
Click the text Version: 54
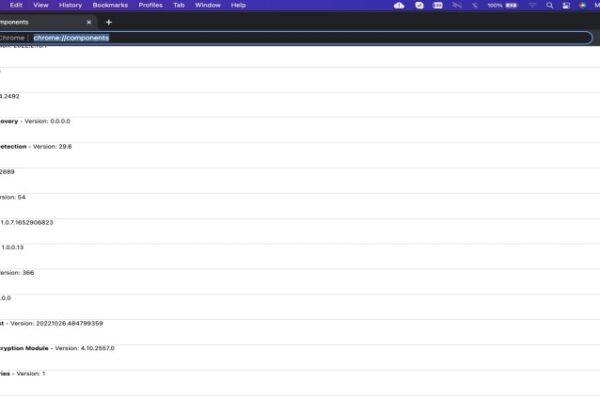(13, 197)
